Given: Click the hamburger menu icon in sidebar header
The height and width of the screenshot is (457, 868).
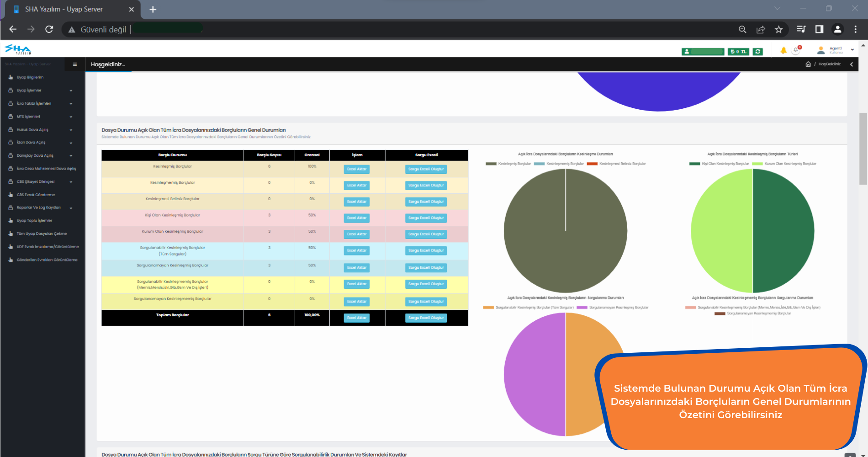Looking at the screenshot, I should click(x=75, y=64).
